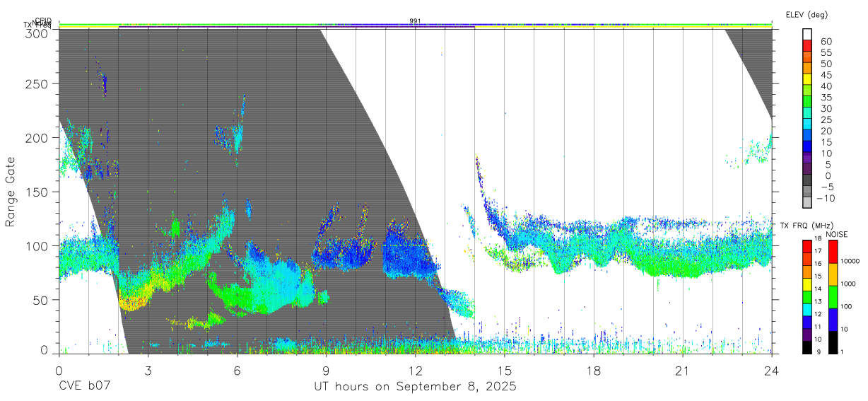Click the 'CPID' label at top left
Screen dimensions: 868x401
point(44,21)
